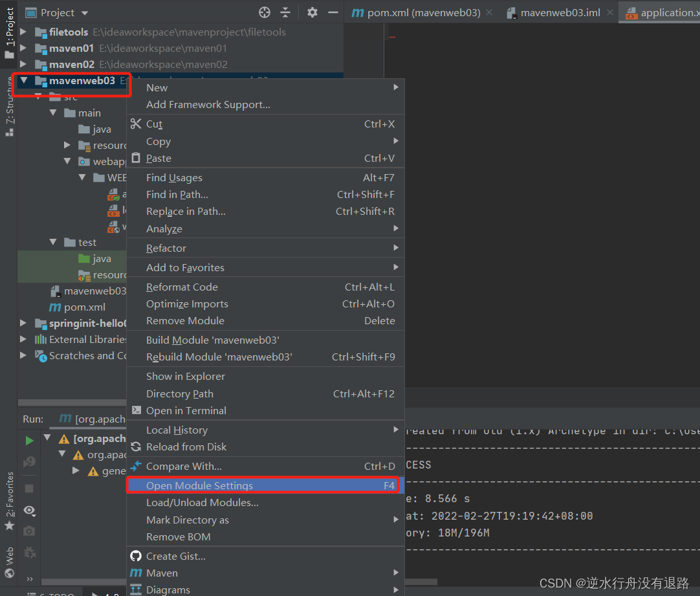
Task: Click the Scratches and Consoles icon
Action: pyautogui.click(x=41, y=356)
